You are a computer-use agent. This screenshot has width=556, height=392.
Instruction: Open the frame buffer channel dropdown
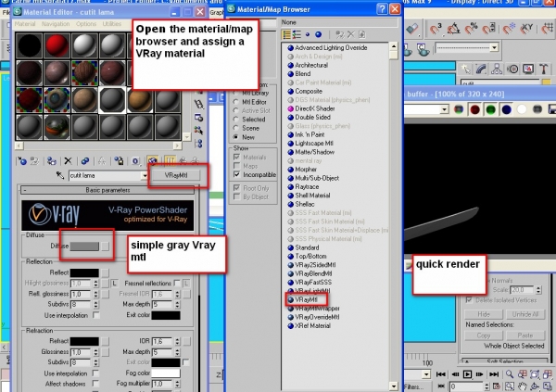(445, 109)
